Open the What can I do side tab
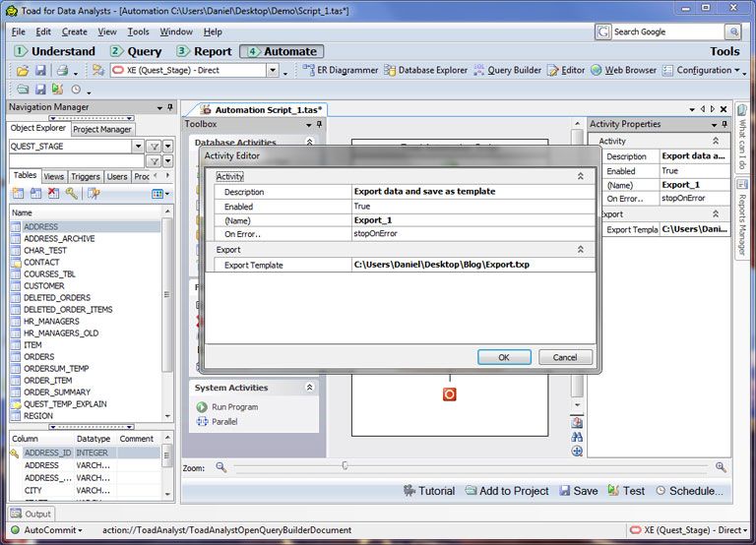Image resolution: width=756 pixels, height=545 pixels. coord(742,137)
